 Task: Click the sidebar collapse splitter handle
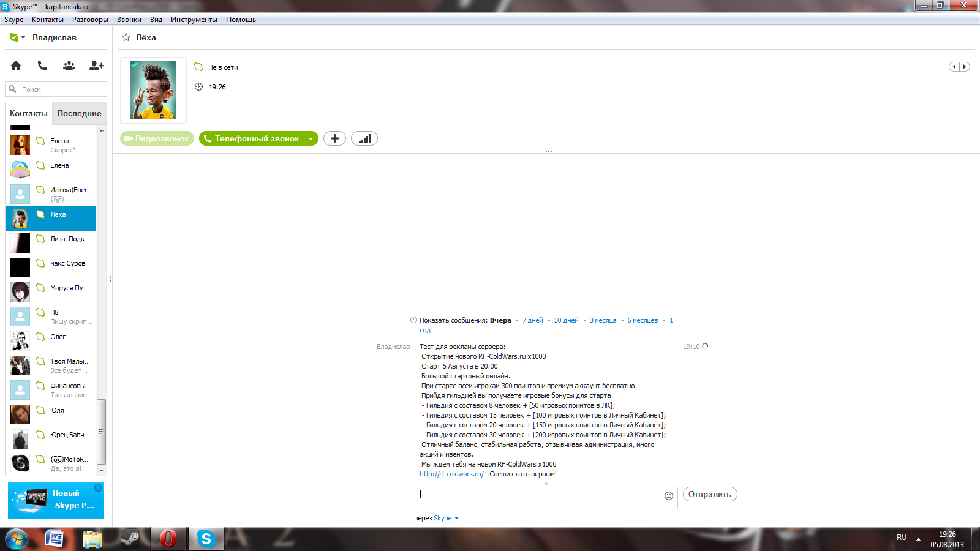pos(111,279)
